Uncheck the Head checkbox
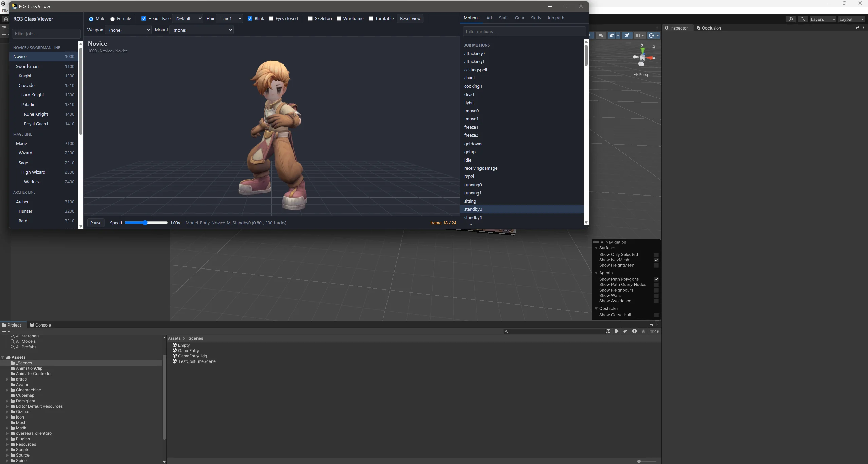 pos(144,19)
